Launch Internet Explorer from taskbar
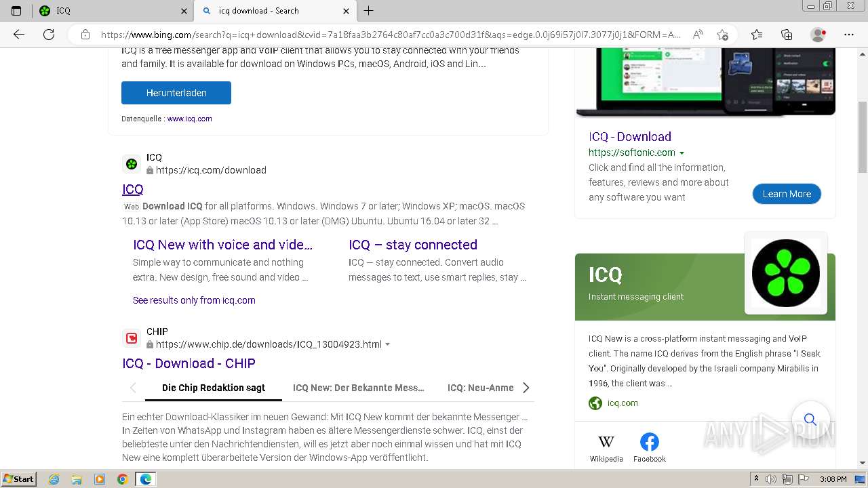The height and width of the screenshot is (488, 868). click(54, 479)
